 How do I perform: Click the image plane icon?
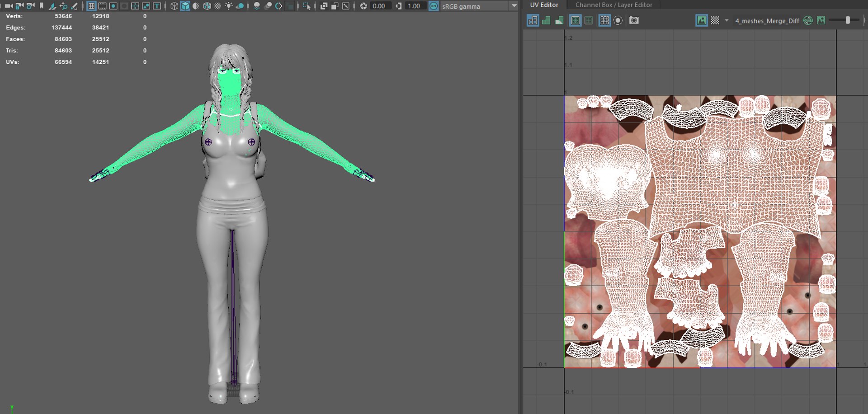pyautogui.click(x=52, y=6)
